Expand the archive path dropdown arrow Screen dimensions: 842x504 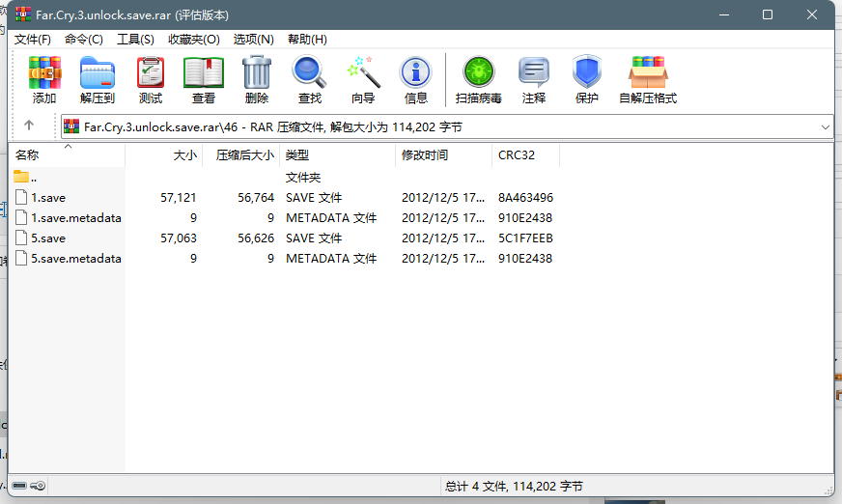point(826,127)
